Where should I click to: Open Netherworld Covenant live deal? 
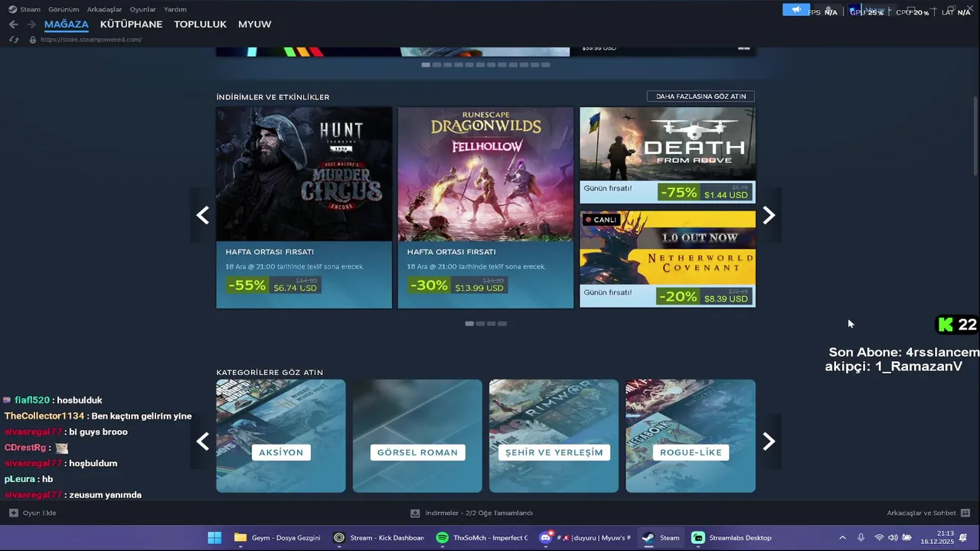(x=668, y=259)
